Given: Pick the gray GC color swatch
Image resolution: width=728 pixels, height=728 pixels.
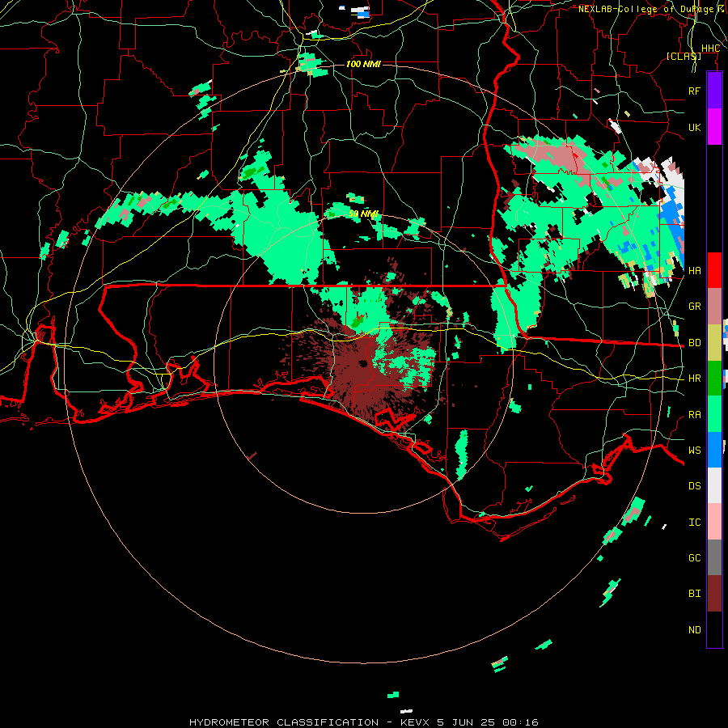Looking at the screenshot, I should pos(714,557).
